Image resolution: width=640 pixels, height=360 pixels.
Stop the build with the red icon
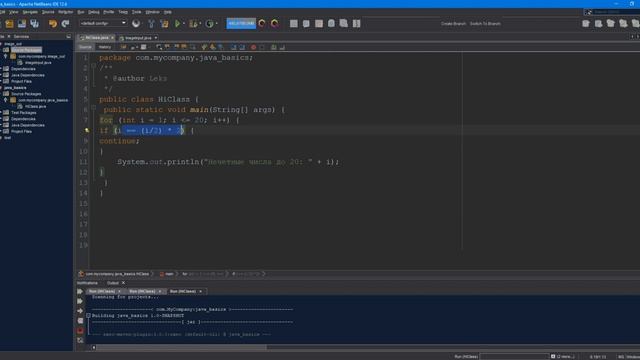[80, 331]
